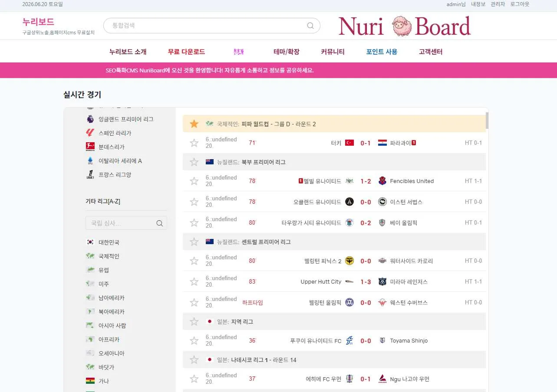
Task: Open the 테마/확장 menu
Action: click(x=287, y=52)
